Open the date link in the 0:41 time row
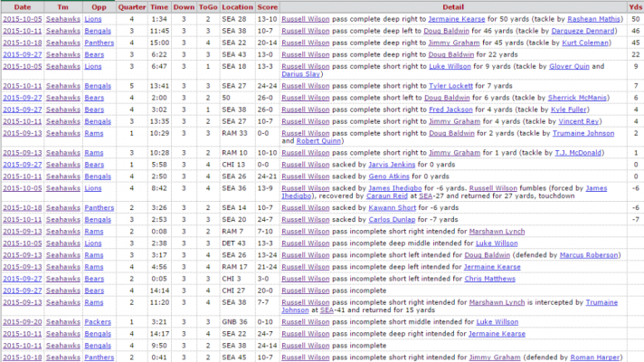The height and width of the screenshot is (362, 644). (23, 357)
